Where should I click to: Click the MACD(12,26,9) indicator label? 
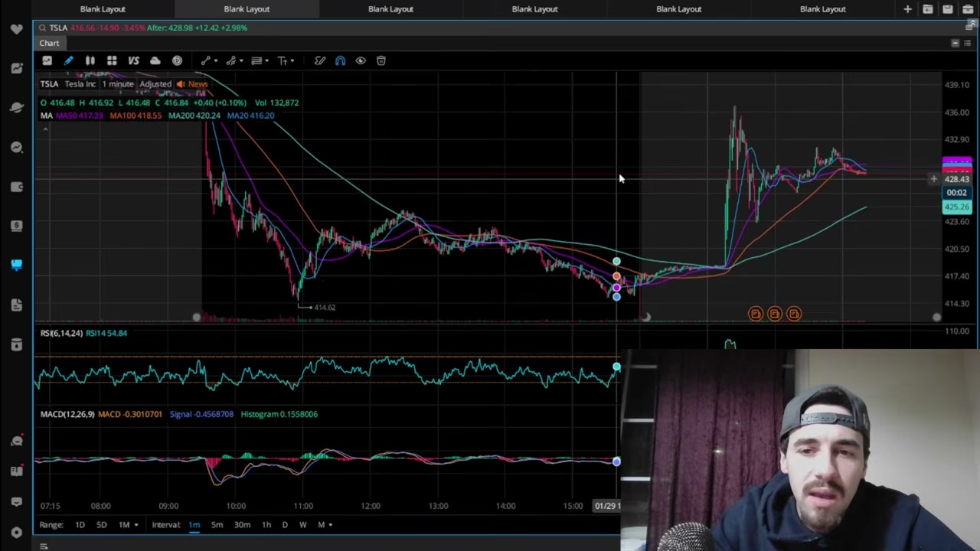[67, 414]
